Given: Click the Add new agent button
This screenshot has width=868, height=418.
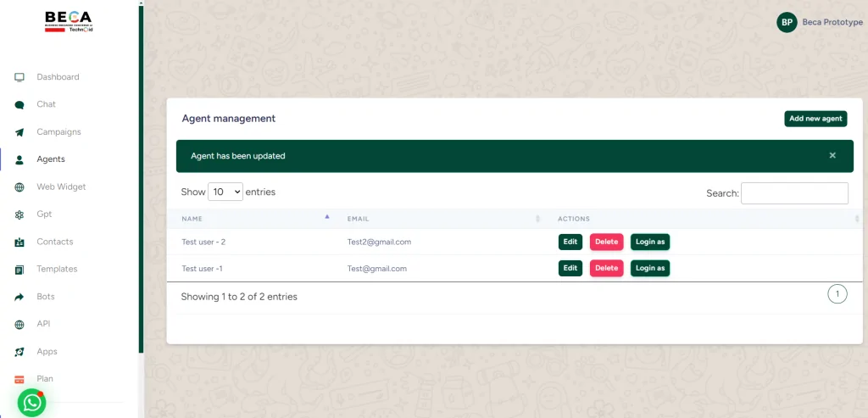Looking at the screenshot, I should click(815, 119).
